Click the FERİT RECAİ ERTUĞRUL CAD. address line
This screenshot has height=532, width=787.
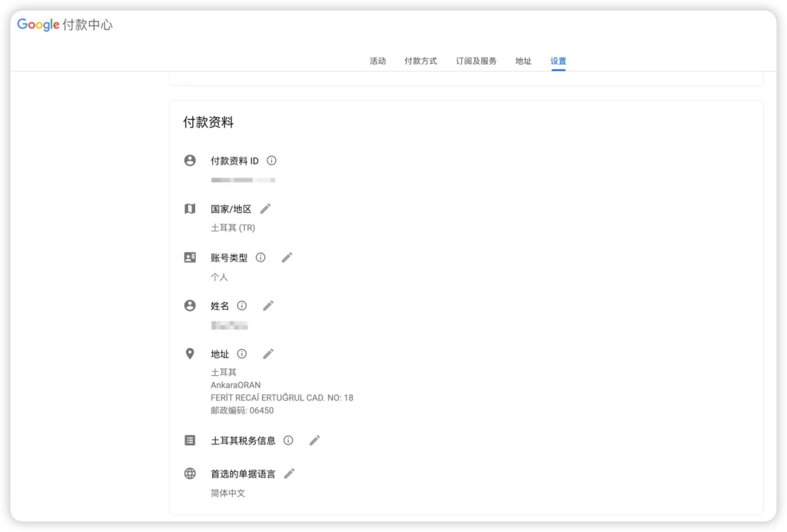pos(281,397)
